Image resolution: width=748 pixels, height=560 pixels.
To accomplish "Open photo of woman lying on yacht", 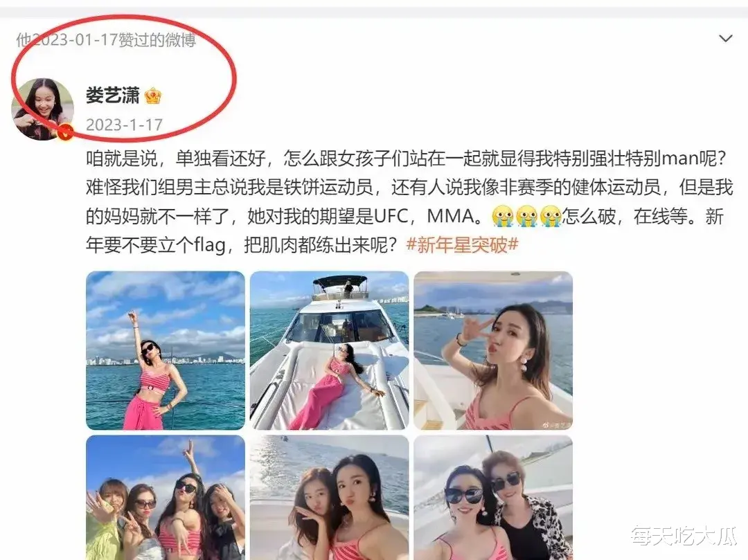I will click(329, 351).
